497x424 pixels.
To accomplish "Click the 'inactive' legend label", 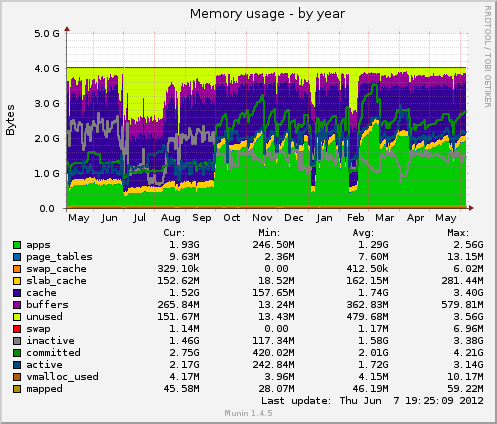I will coord(50,341).
